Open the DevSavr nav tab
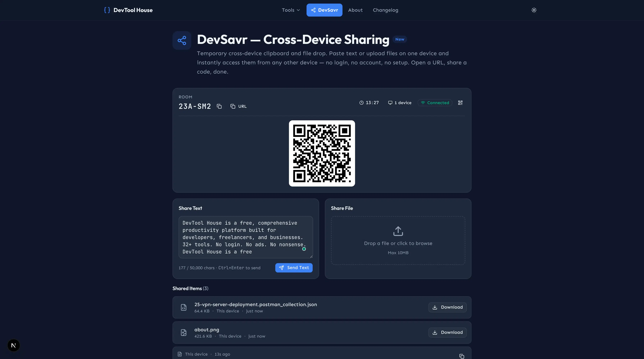Screen dimensions: 644x359 coord(324,10)
